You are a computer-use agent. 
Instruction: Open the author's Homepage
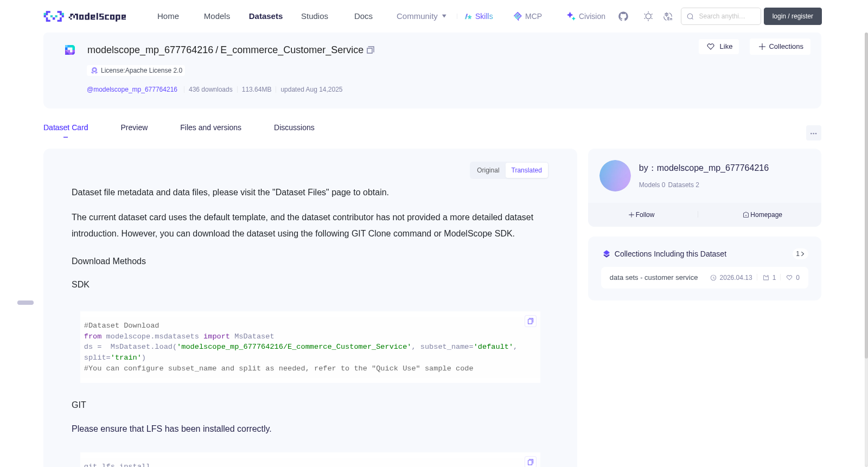(x=762, y=215)
